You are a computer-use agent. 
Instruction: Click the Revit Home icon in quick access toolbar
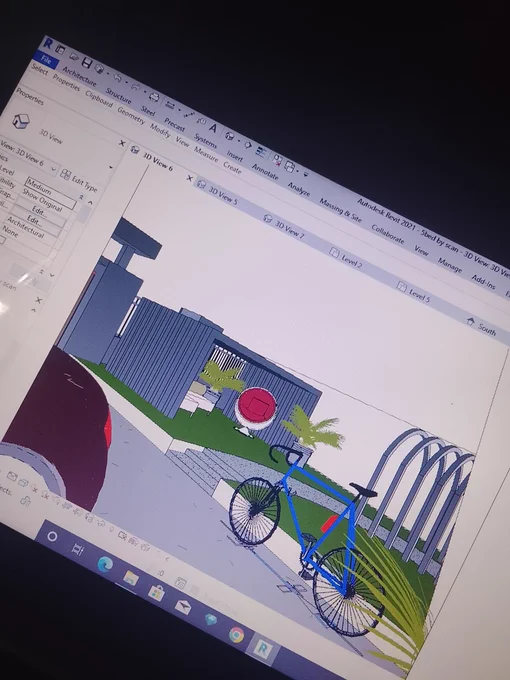tap(60, 50)
